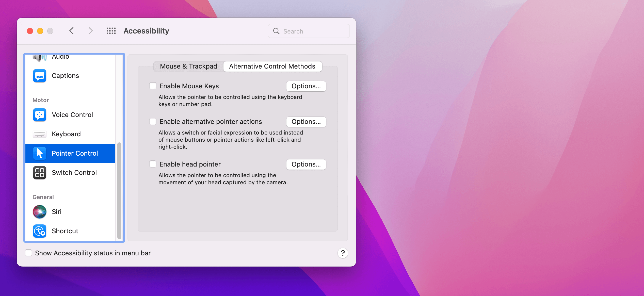Open Options for Mouse Keys
This screenshot has width=644, height=296.
(306, 86)
